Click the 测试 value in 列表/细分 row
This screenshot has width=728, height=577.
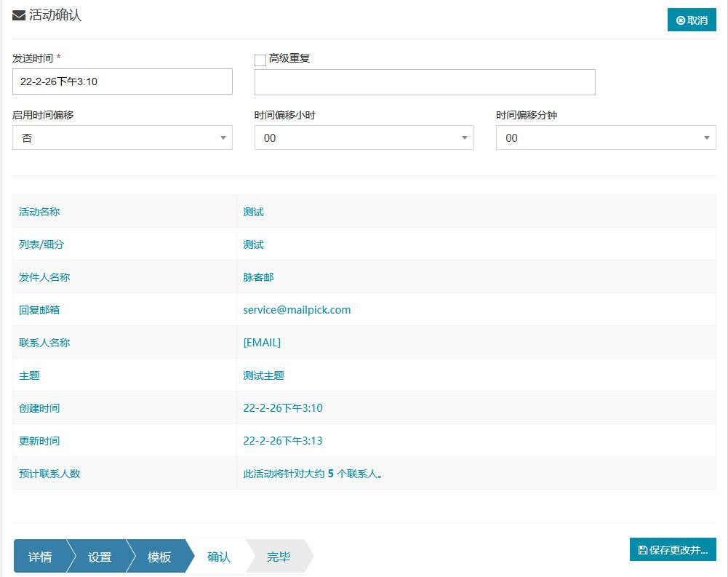(x=254, y=244)
